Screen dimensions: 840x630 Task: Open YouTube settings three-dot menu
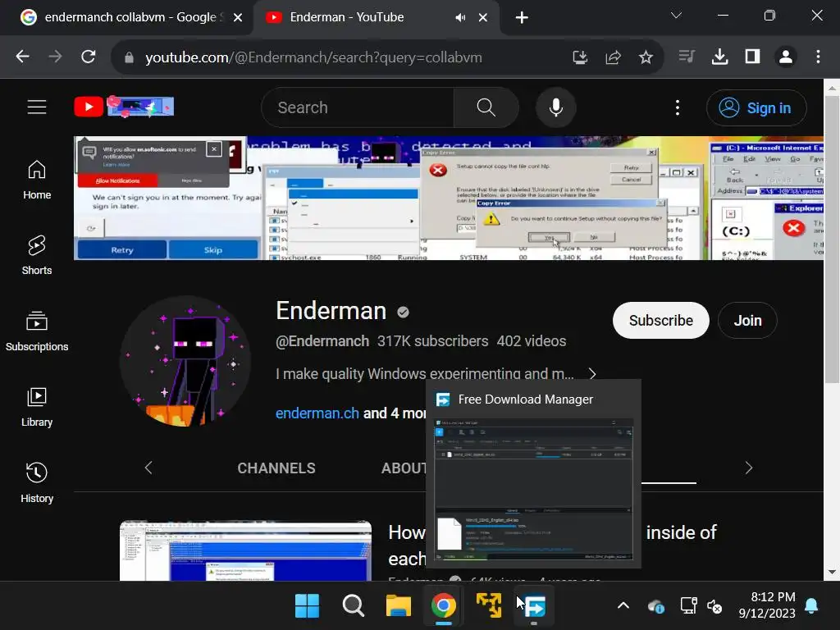tap(678, 107)
